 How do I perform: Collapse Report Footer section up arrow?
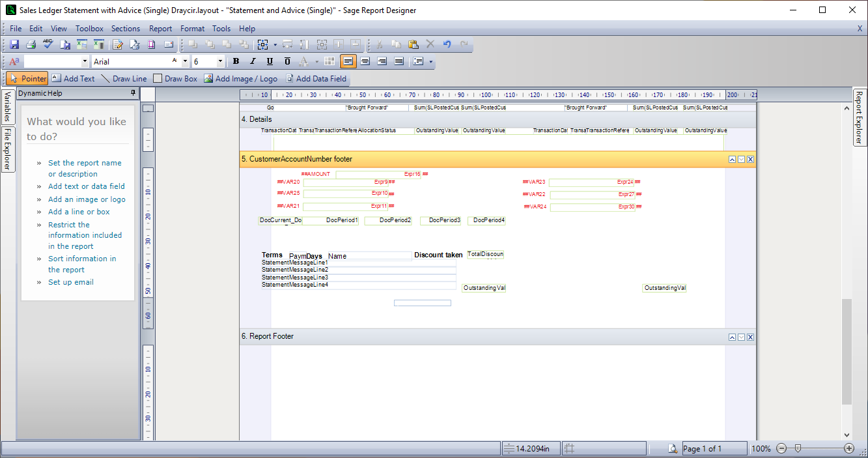point(732,337)
